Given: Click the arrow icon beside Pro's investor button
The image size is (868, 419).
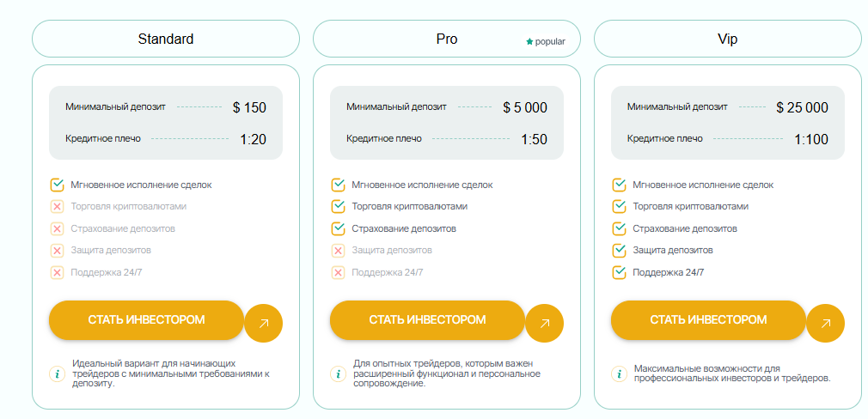Looking at the screenshot, I should point(544,324).
